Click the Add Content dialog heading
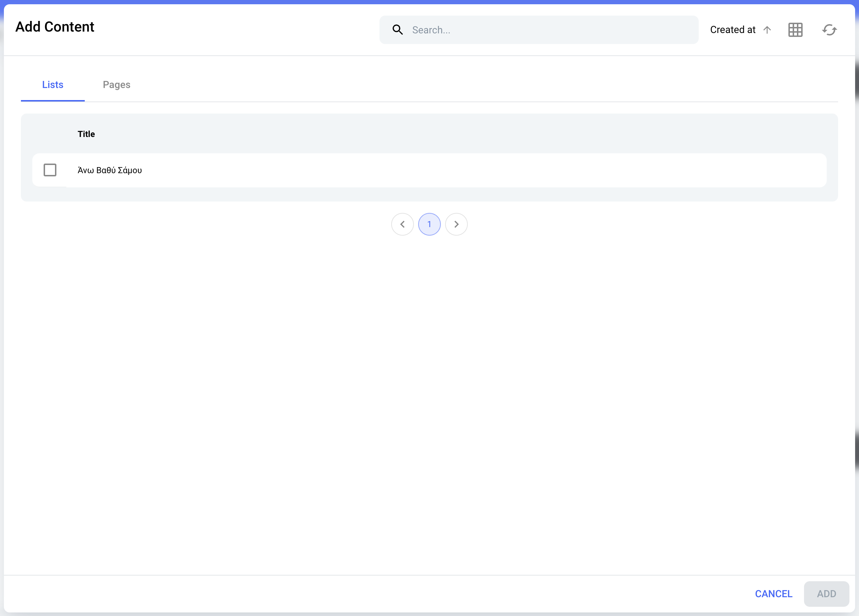The height and width of the screenshot is (616, 859). 55,27
